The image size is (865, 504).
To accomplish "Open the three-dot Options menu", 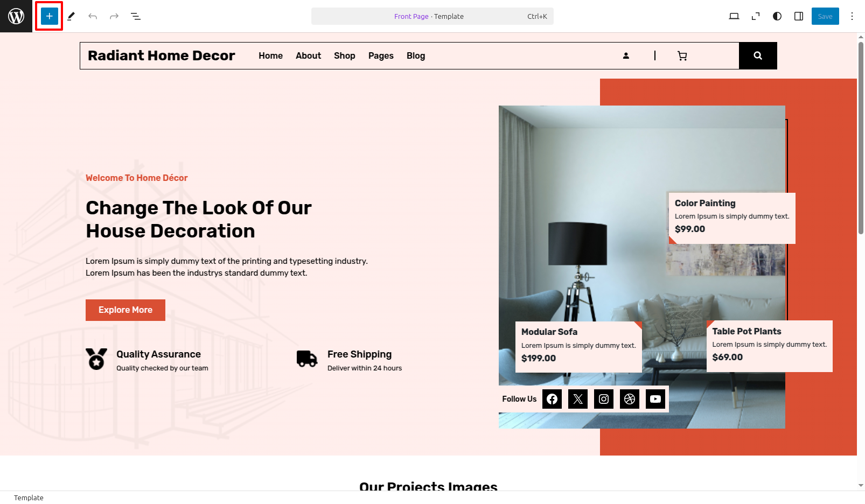I will click(852, 16).
